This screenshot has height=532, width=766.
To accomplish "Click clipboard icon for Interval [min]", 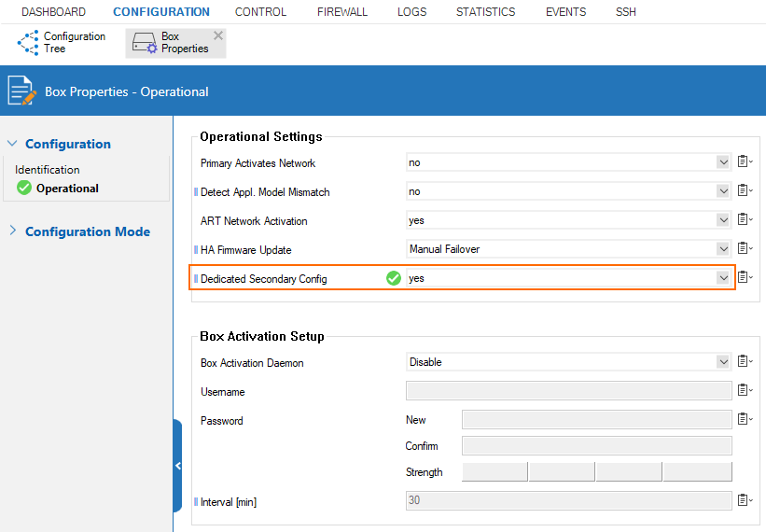I will coord(745,499).
